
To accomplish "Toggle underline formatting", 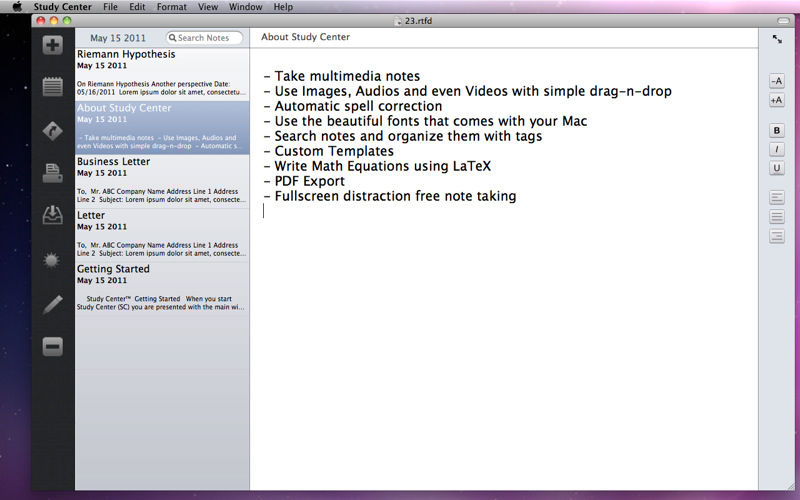I will (777, 168).
